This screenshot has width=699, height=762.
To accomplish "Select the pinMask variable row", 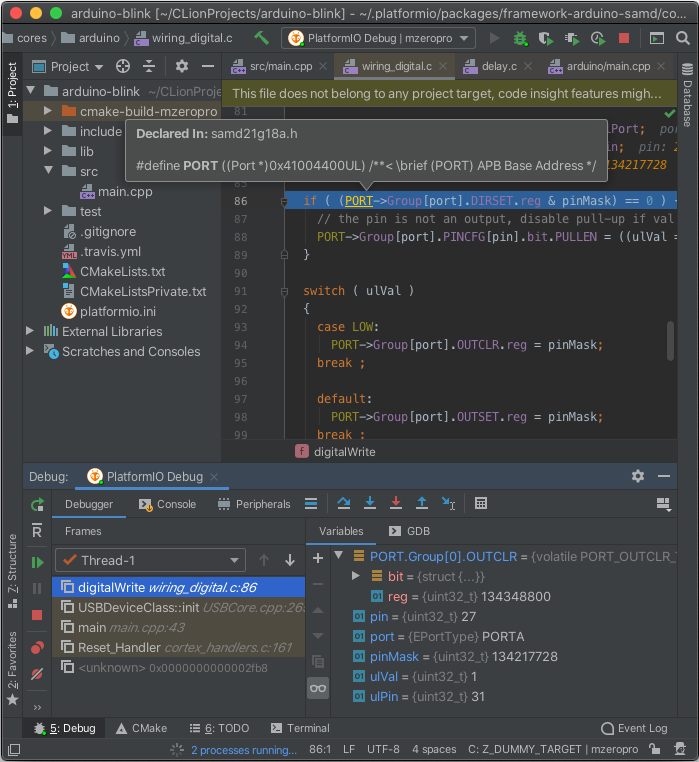I will pyautogui.click(x=503, y=657).
